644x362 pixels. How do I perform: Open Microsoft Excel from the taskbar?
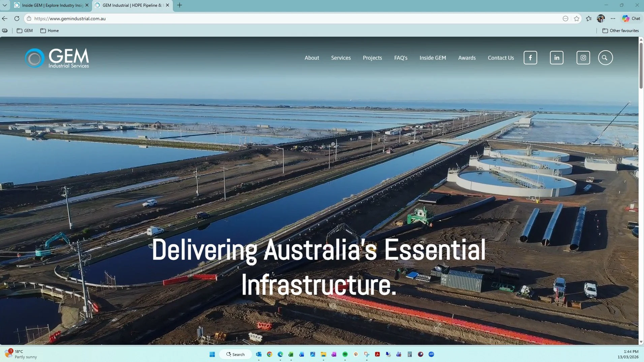(290, 354)
